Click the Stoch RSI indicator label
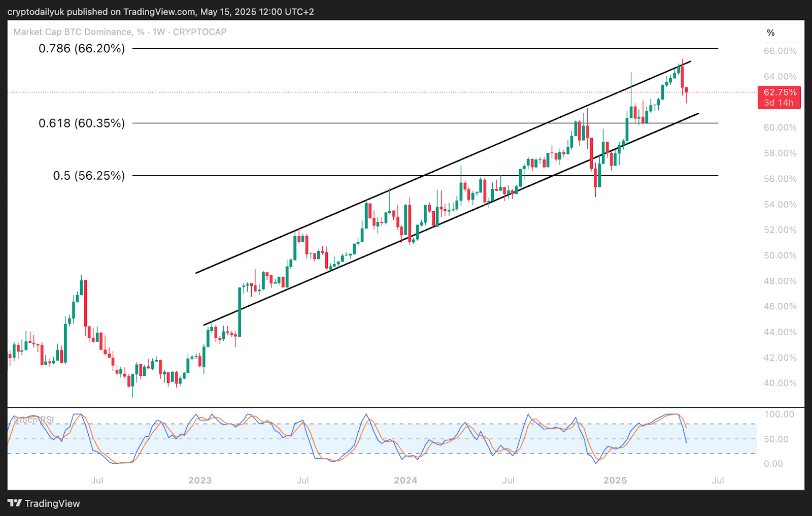 point(33,420)
